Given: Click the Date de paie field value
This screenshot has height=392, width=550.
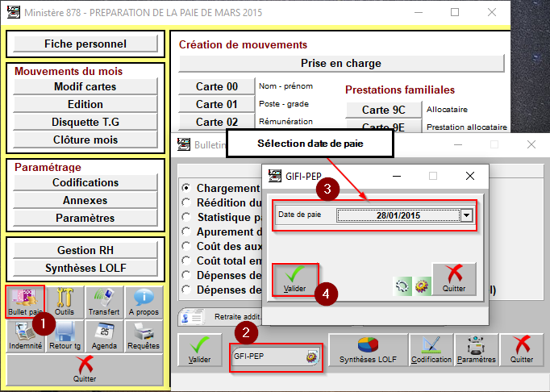Looking at the screenshot, I should click(398, 215).
